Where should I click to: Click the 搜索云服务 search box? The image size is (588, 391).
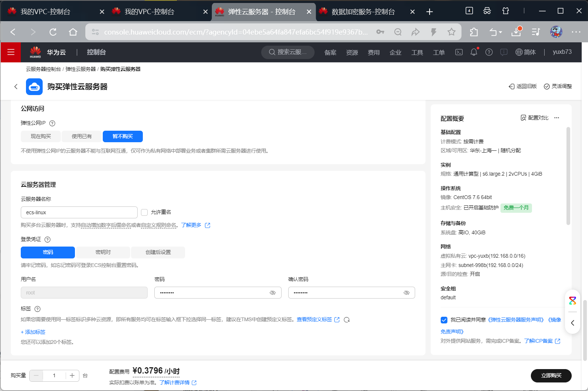coord(288,52)
